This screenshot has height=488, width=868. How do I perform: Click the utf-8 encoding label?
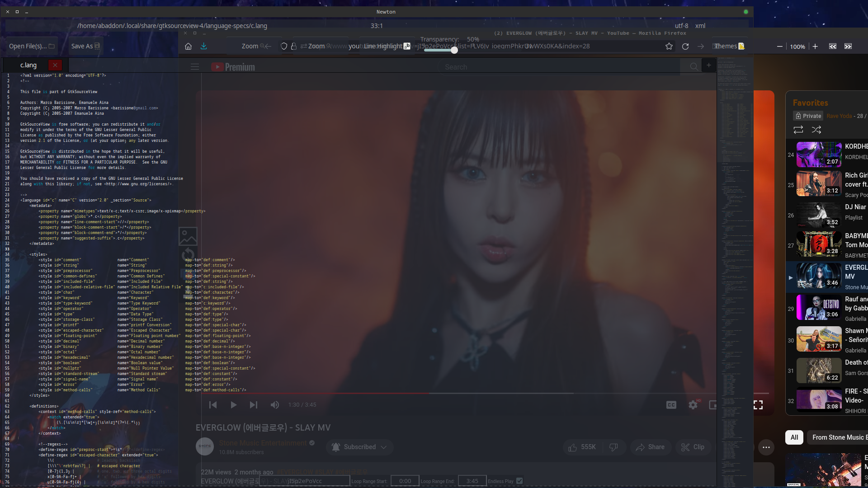click(x=681, y=26)
